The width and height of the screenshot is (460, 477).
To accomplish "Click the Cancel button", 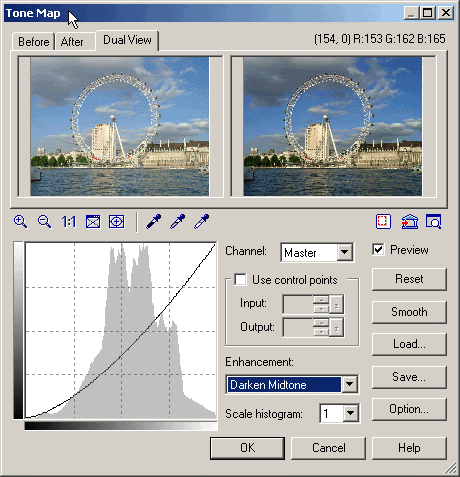I will [x=328, y=448].
